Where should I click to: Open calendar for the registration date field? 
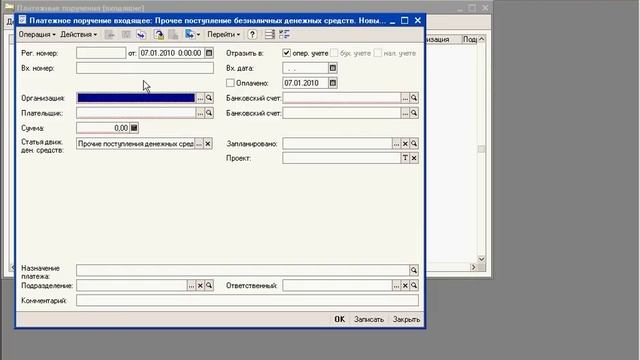click(209, 53)
